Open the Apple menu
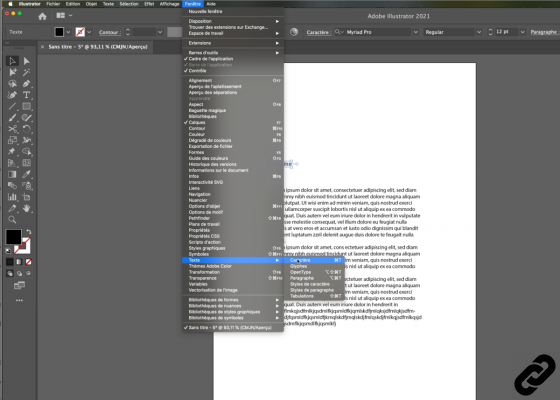Viewport: 560px width, 400px height. click(10, 4)
